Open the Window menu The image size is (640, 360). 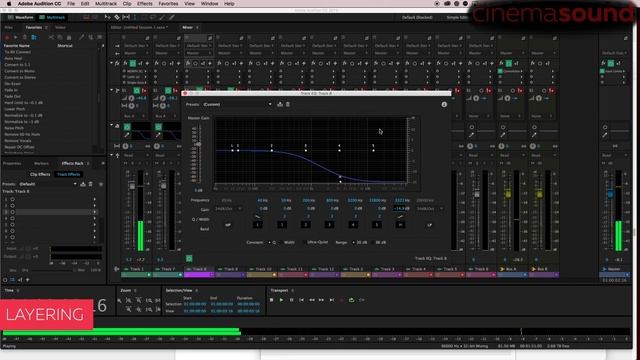pos(209,4)
